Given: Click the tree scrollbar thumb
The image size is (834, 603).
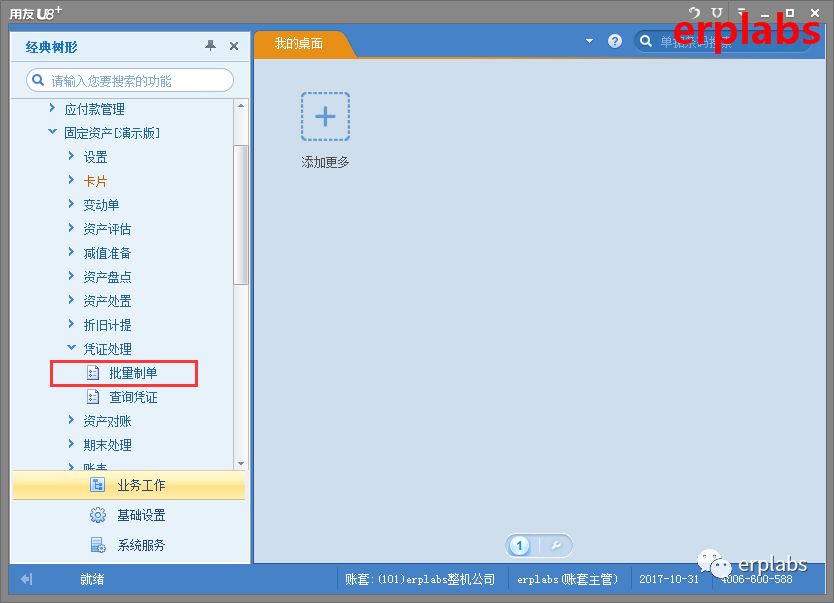Looking at the screenshot, I should pyautogui.click(x=241, y=214).
